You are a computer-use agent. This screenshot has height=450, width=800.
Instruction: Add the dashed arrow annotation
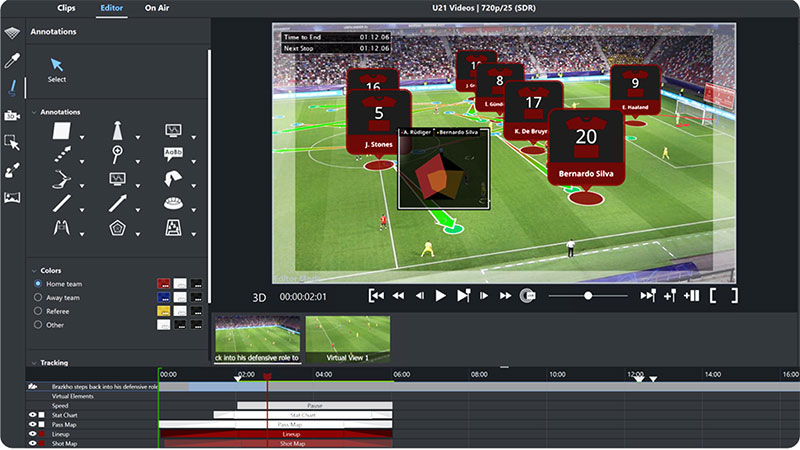[x=62, y=154]
